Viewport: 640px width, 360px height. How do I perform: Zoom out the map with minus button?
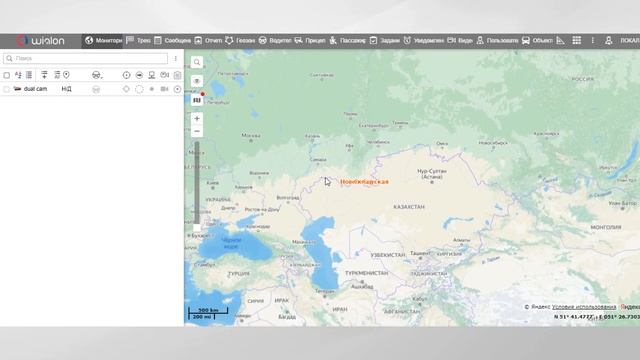coord(197,131)
